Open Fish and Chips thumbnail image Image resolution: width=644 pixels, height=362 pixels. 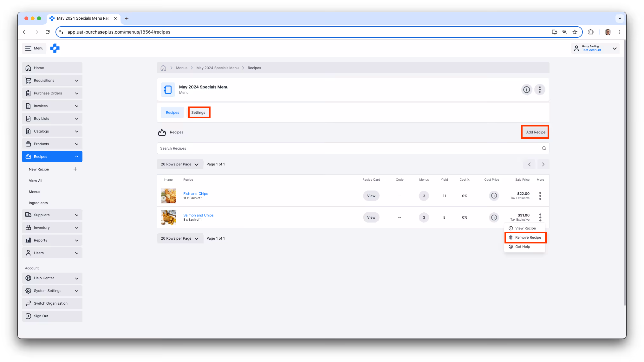168,196
